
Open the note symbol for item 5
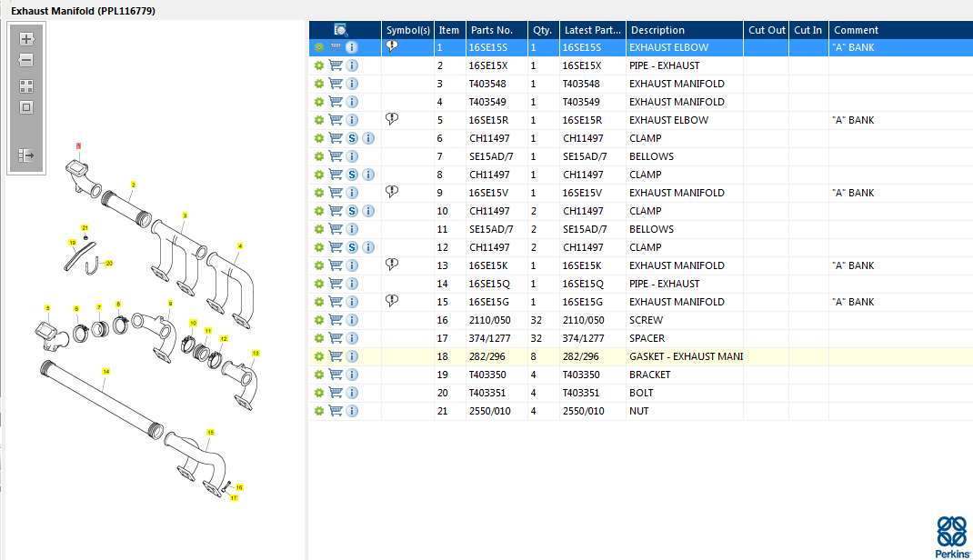click(x=392, y=119)
